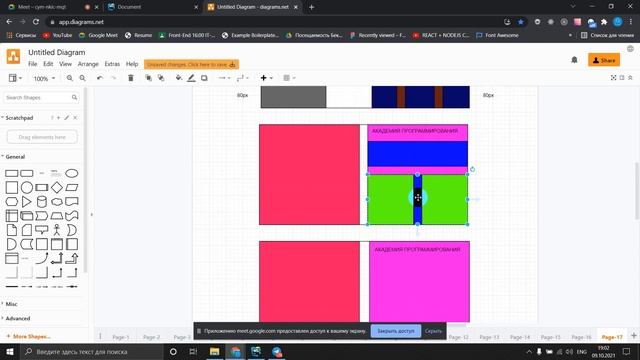640x360 pixels.
Task: Click the Zoom Out magnifier icon
Action: click(82, 78)
